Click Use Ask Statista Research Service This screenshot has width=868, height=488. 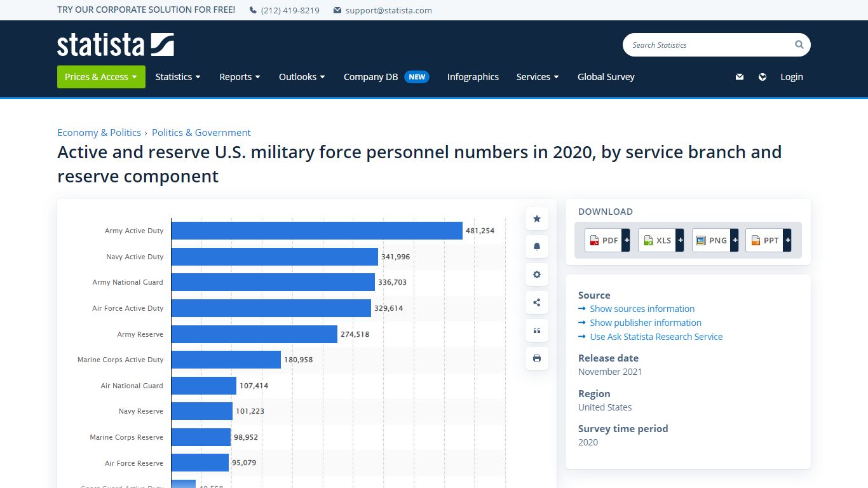pyautogui.click(x=656, y=337)
